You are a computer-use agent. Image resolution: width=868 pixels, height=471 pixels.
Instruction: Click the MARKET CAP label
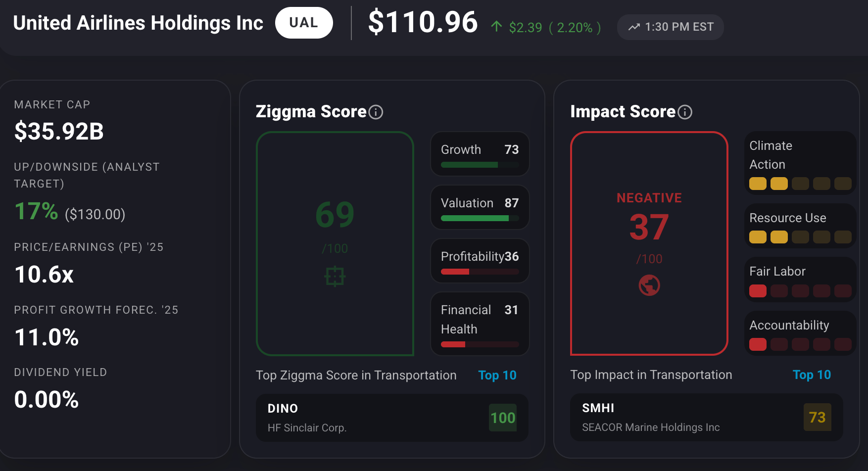[x=52, y=104]
